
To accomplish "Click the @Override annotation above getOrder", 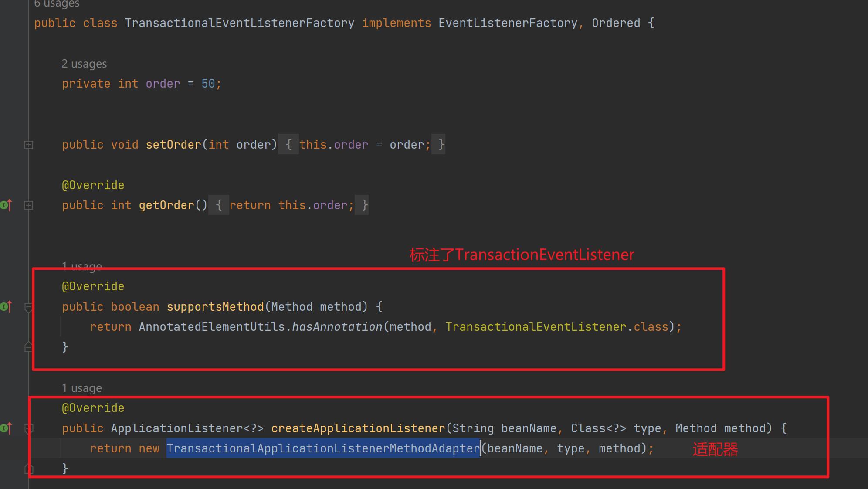I will tap(93, 185).
